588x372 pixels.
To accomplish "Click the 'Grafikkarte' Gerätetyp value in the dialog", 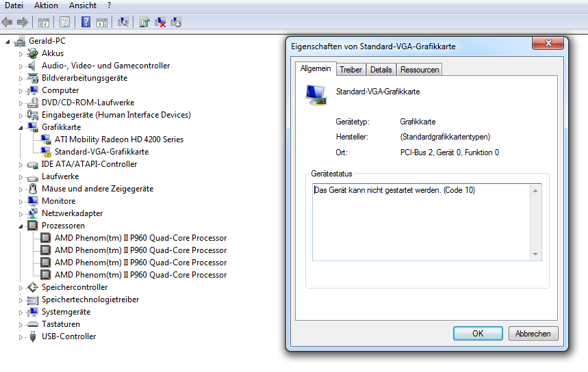I will click(x=418, y=122).
